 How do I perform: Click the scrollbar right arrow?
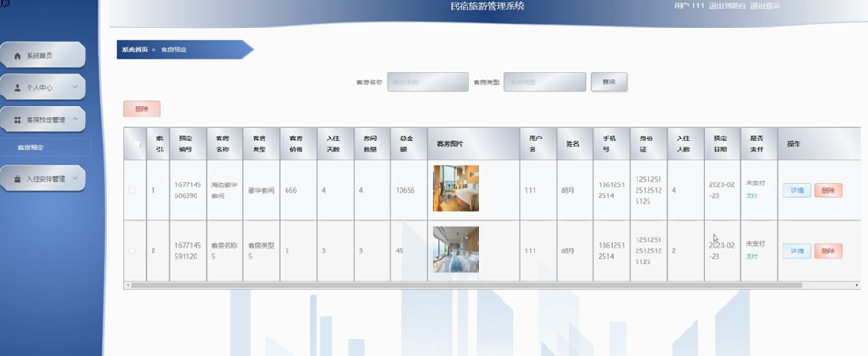click(x=858, y=285)
